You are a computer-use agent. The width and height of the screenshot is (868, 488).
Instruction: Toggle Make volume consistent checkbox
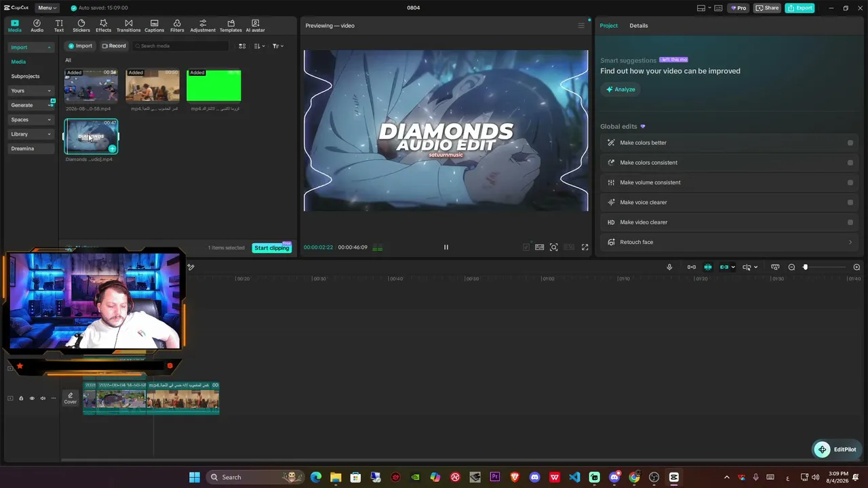[850, 182]
